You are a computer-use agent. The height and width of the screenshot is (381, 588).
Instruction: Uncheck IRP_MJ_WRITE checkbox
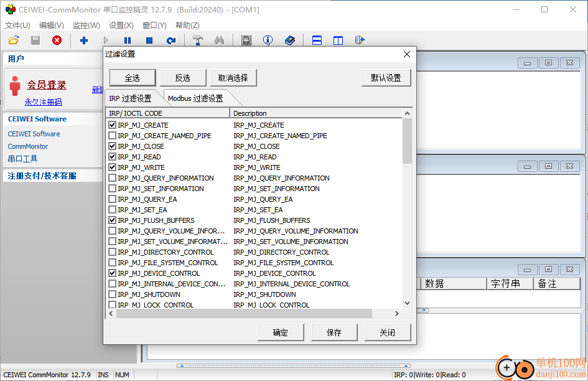pyautogui.click(x=112, y=167)
